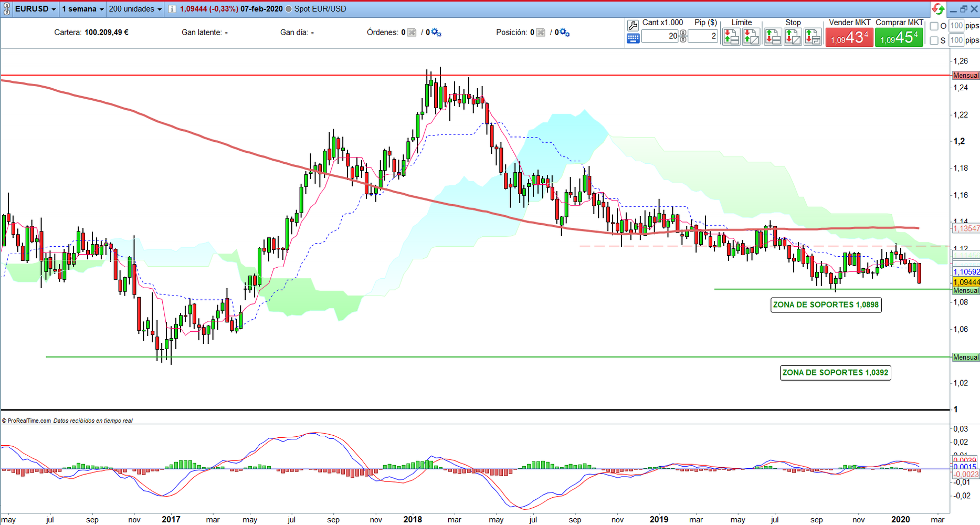Screen dimensions: 980x525
Task: Click the lowest green Mensual line tag
Action: pos(966,358)
